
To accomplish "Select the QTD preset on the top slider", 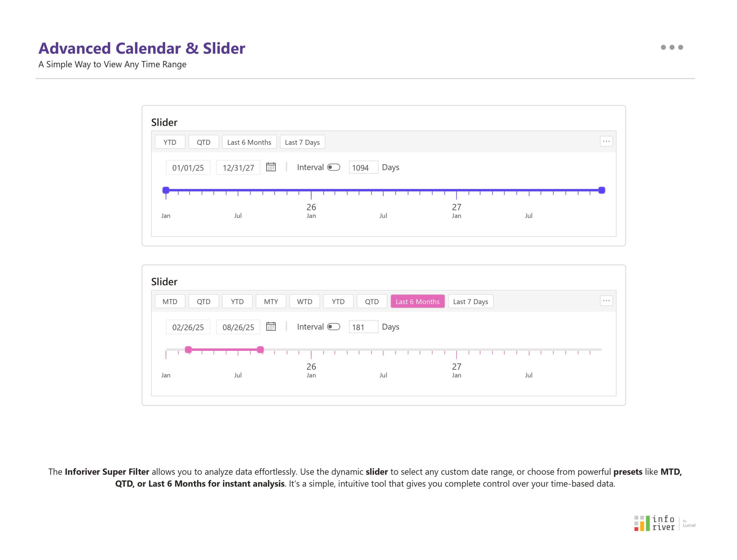I will (x=203, y=142).
